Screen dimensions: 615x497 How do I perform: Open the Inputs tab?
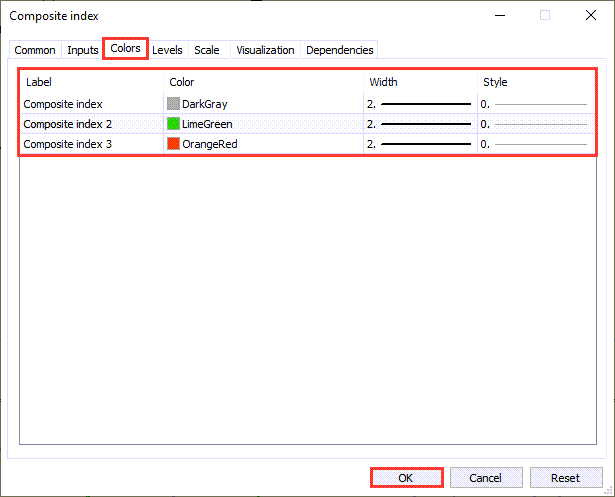tap(83, 50)
